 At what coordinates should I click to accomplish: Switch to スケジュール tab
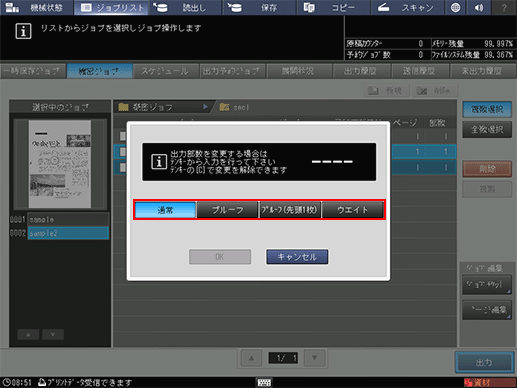coord(165,71)
